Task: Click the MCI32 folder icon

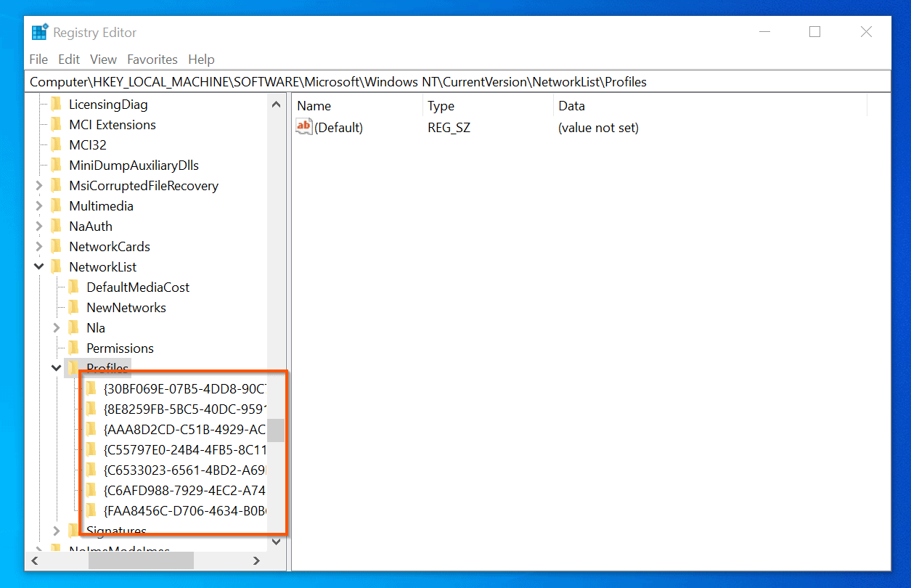Action: 57,144
